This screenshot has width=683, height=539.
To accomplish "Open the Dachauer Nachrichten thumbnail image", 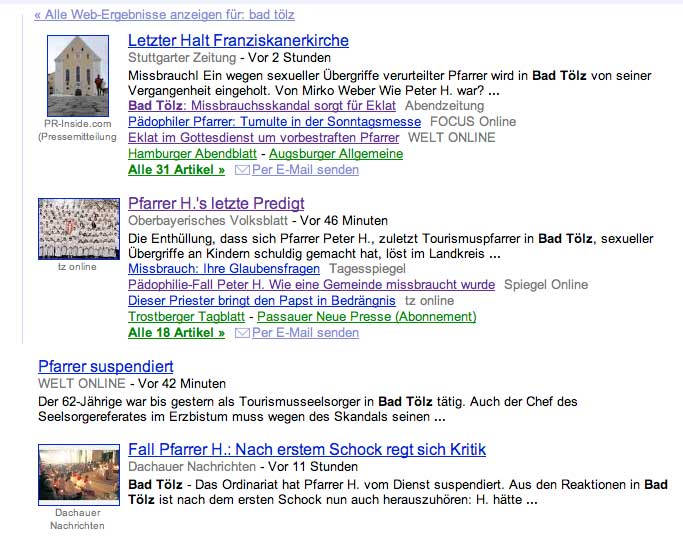I will 78,475.
